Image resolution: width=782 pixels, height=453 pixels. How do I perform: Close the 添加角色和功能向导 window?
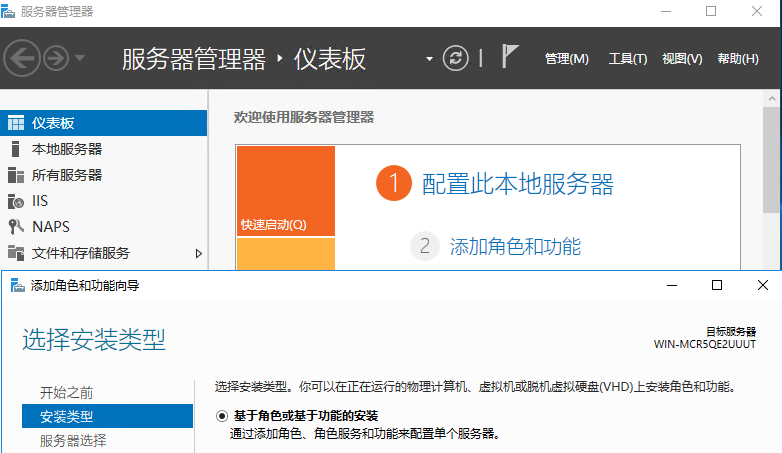(x=763, y=285)
